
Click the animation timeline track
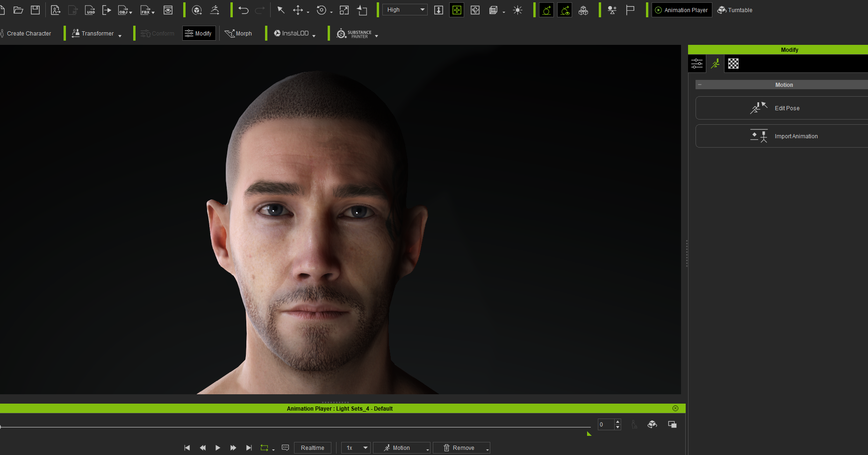pos(295,427)
